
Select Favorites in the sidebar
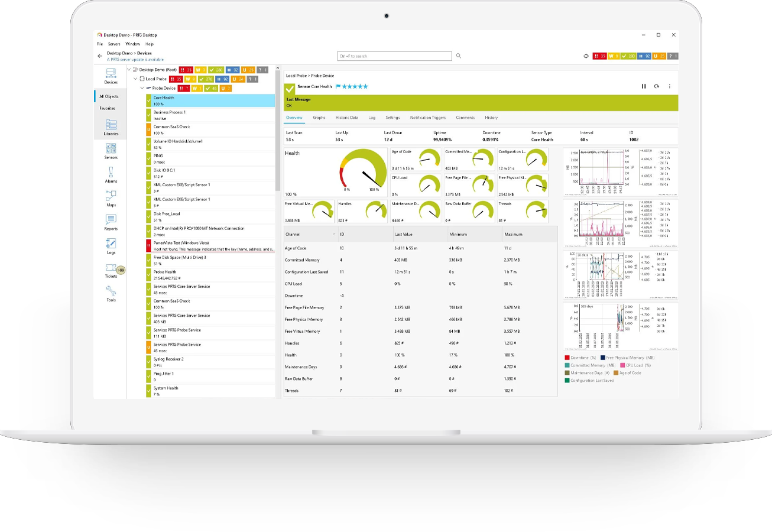click(108, 108)
